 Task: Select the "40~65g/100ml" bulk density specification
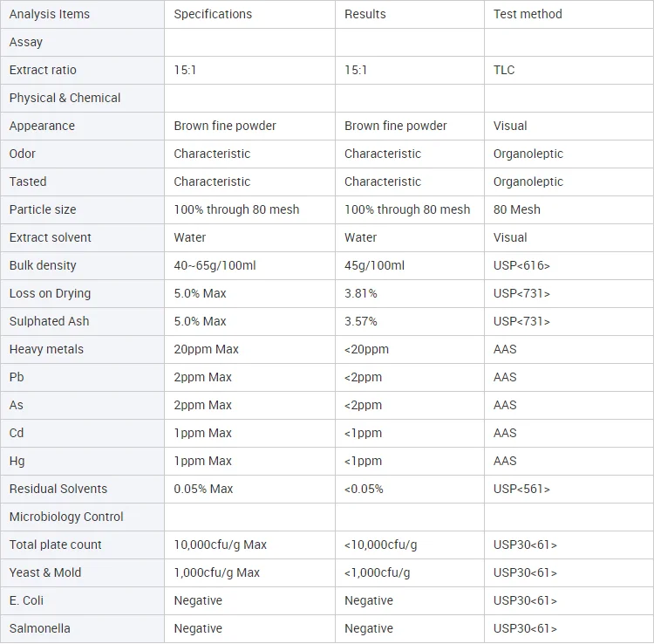[214, 265]
